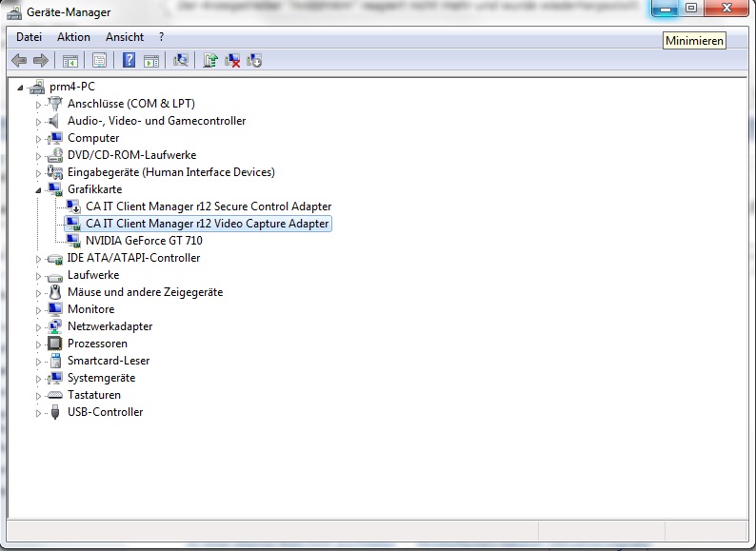
Task: Select Mäuse und andere Zeigegeräte label
Action: [145, 292]
